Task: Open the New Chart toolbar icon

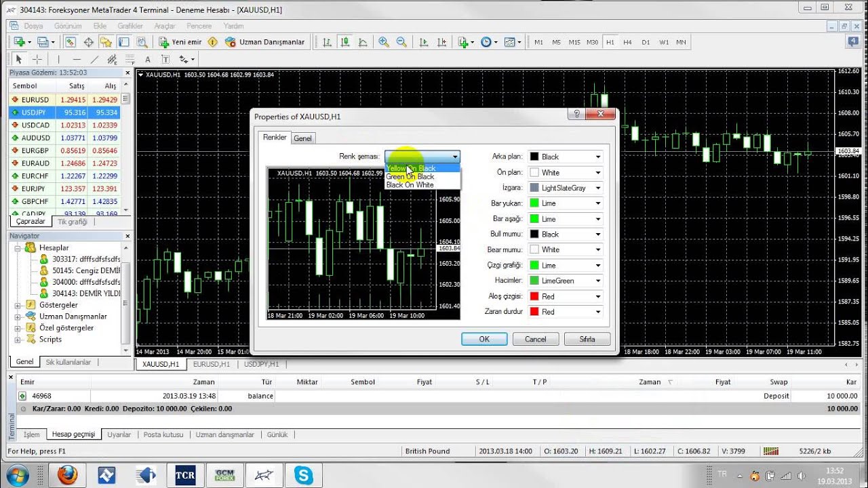Action: point(20,42)
